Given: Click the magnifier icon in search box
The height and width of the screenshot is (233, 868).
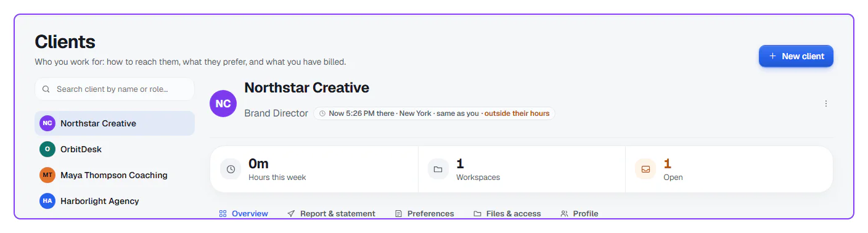Looking at the screenshot, I should (x=46, y=89).
